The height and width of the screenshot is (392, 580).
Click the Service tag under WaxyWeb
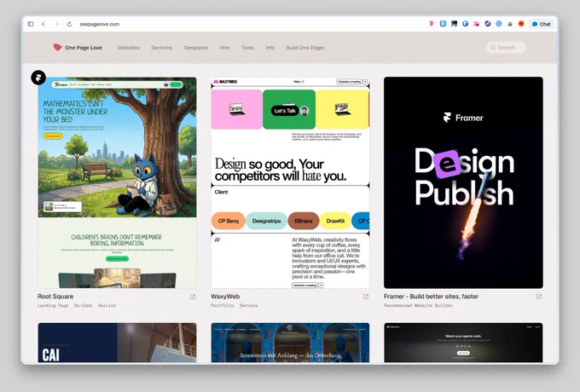248,306
